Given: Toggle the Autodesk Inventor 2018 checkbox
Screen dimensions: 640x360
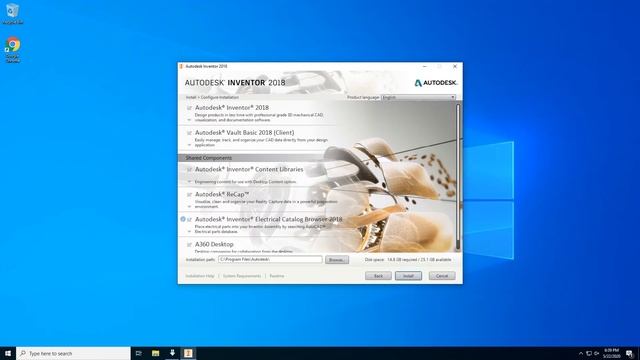Looking at the screenshot, I should pos(189,108).
